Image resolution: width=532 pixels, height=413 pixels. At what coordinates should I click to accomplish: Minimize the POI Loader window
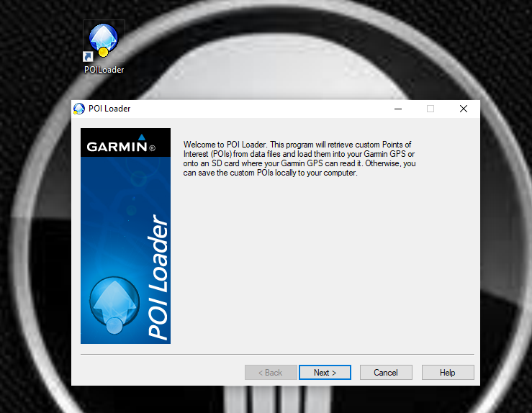coord(398,109)
